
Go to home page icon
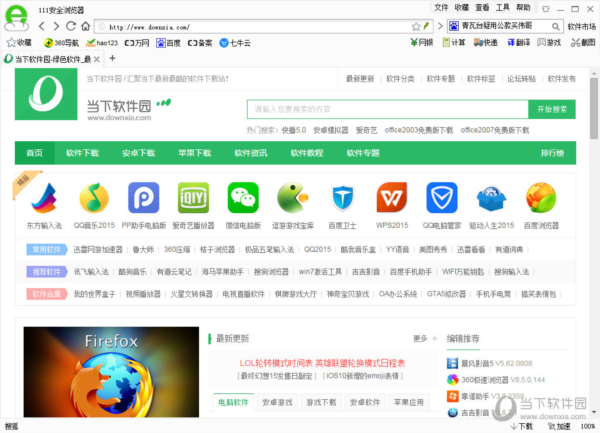coord(85,26)
